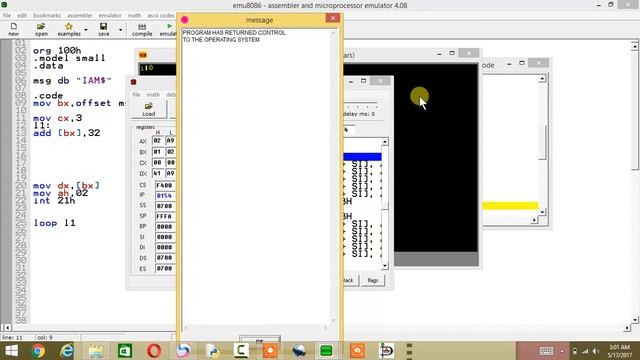Image resolution: width=640 pixels, height=360 pixels.
Task: Open the math menu in the editor
Action: tap(134, 15)
